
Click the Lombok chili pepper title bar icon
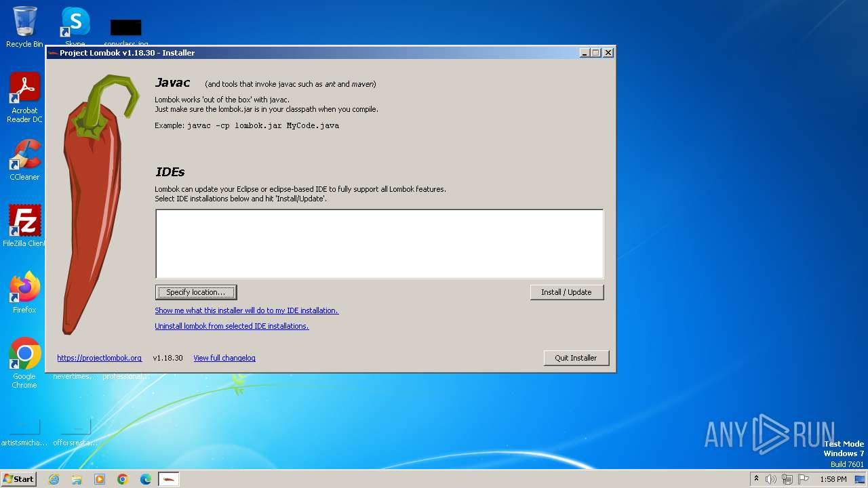(53, 53)
